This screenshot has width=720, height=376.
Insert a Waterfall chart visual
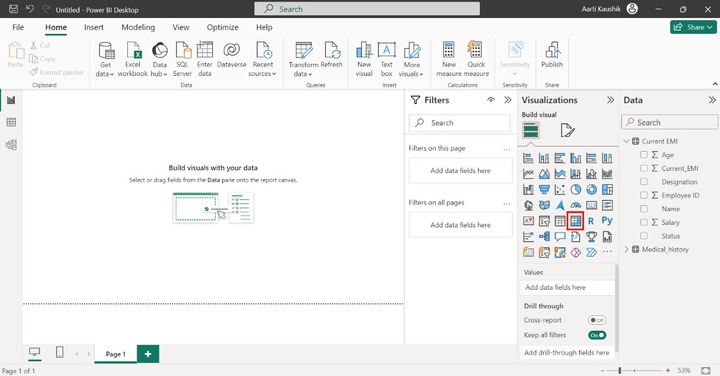coord(529,190)
